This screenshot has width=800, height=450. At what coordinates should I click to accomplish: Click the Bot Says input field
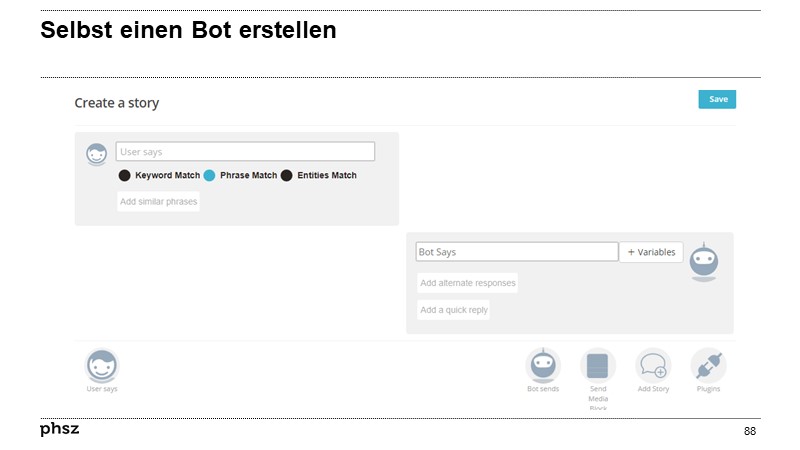517,252
